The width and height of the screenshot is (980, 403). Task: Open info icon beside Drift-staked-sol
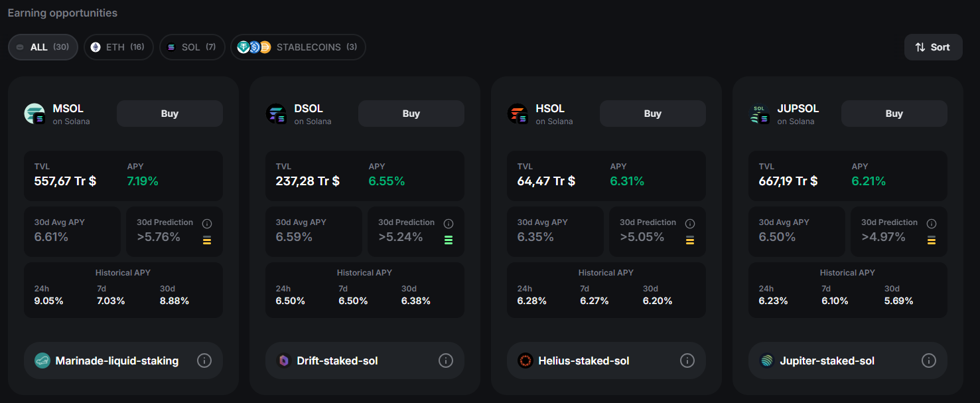pos(446,361)
